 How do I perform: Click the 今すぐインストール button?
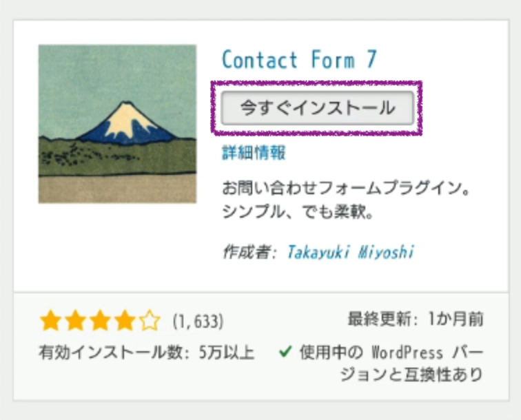coord(317,108)
